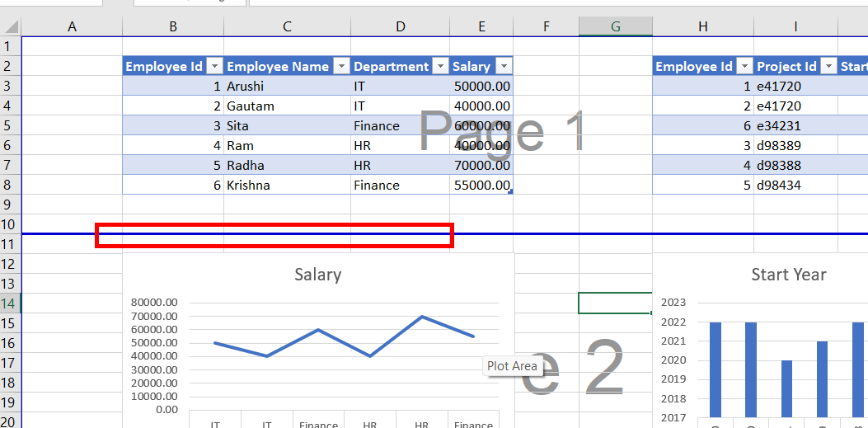Open the Department column filter dropdown
Image resolution: width=868 pixels, height=428 pixels.
tap(440, 67)
